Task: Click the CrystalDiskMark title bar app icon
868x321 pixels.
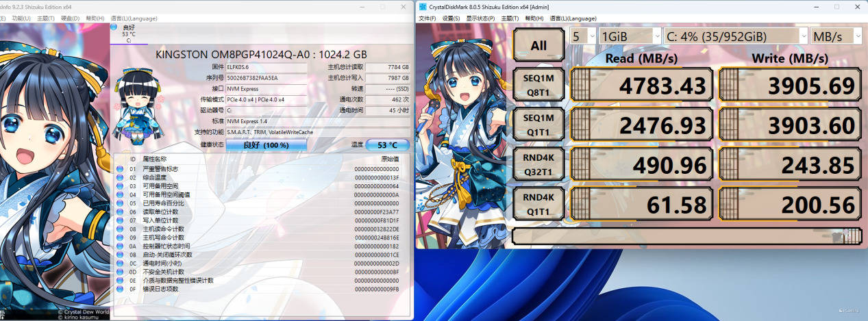Action: (423, 6)
